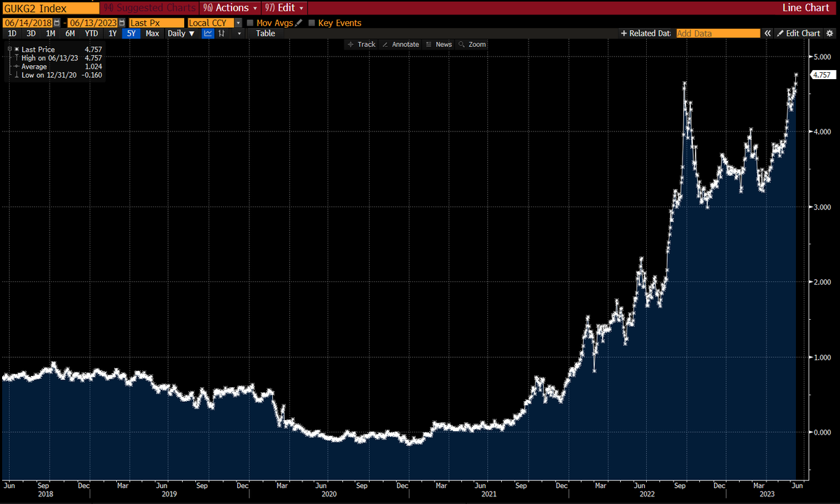Activate the Track crosshair tool

(362, 44)
